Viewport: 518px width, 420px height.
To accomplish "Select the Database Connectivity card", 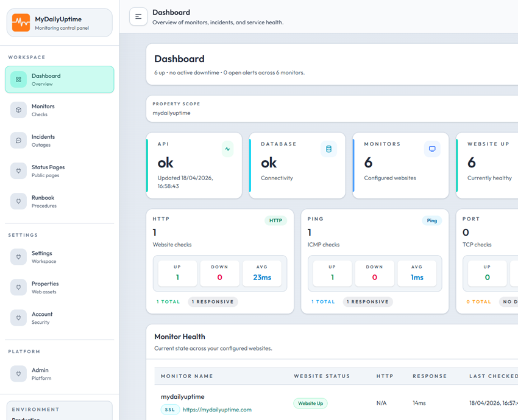I will click(x=297, y=166).
